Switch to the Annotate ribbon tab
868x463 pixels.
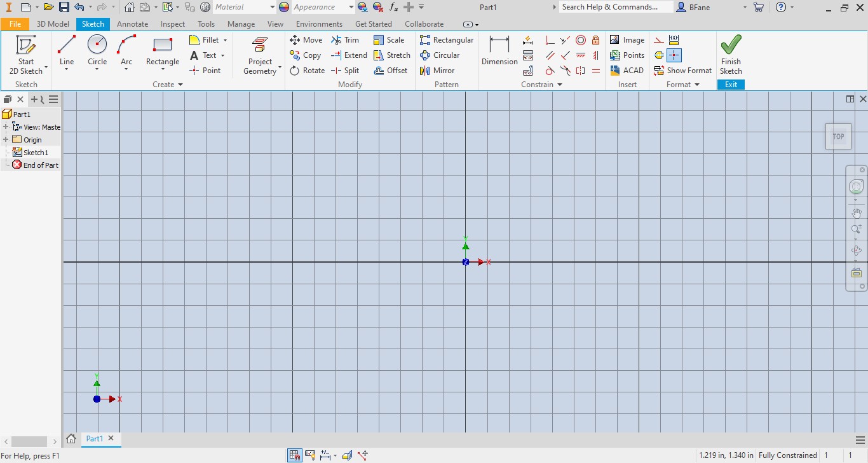pos(132,24)
